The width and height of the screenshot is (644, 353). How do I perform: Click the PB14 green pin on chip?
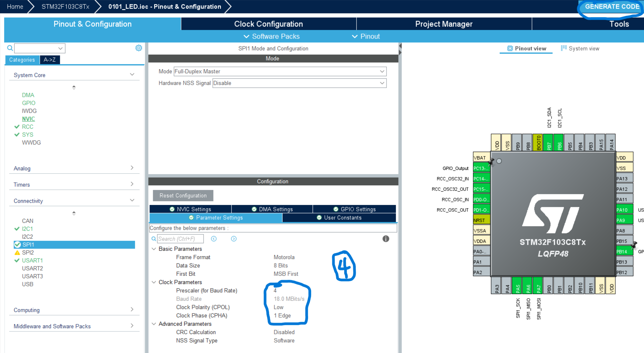(624, 251)
